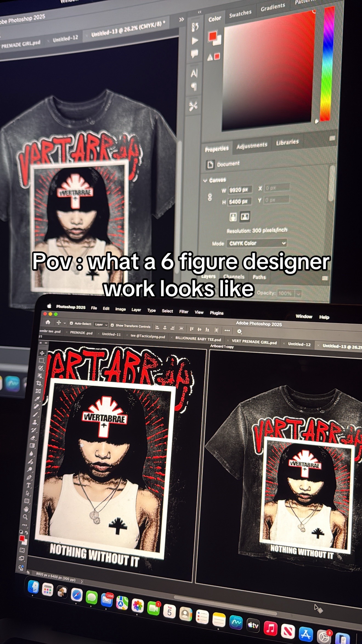Select the Eraser tool on the laptop
This screenshot has height=644, width=362.
33,438
